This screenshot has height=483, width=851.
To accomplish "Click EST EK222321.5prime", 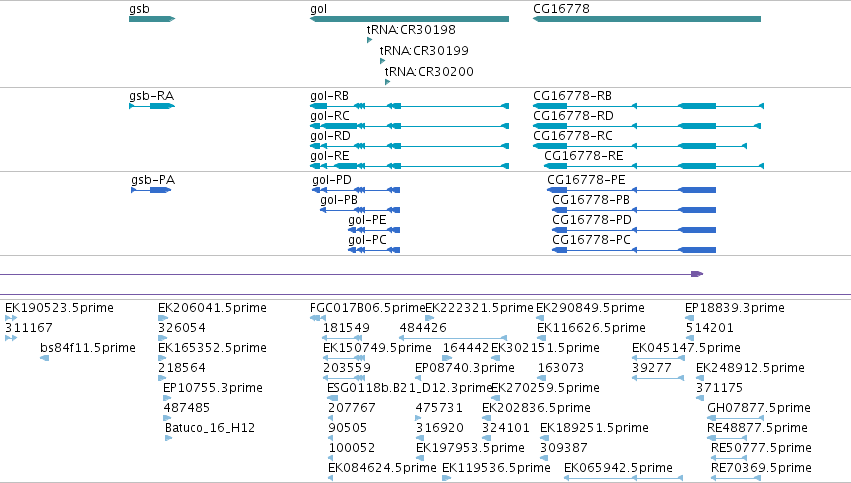I will pos(429,318).
